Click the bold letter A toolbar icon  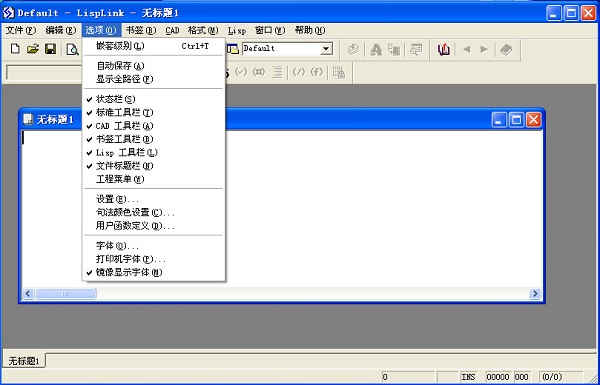[376, 49]
